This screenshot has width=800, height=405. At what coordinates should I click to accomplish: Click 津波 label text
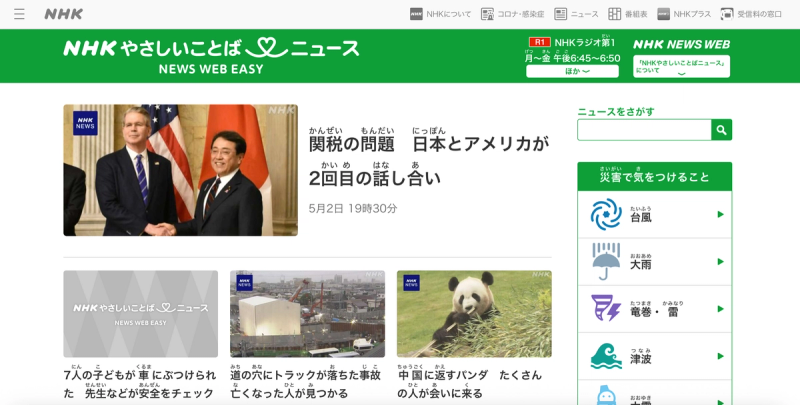coord(641,357)
